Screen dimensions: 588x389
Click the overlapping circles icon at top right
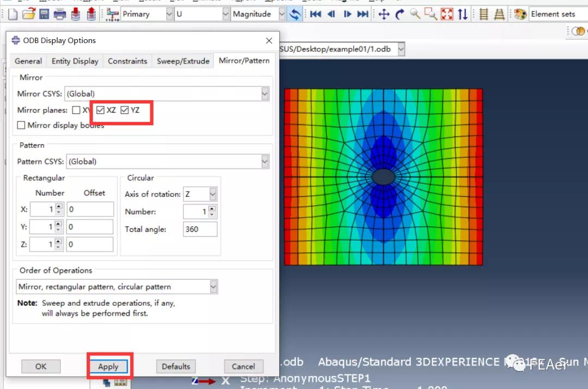578,31
